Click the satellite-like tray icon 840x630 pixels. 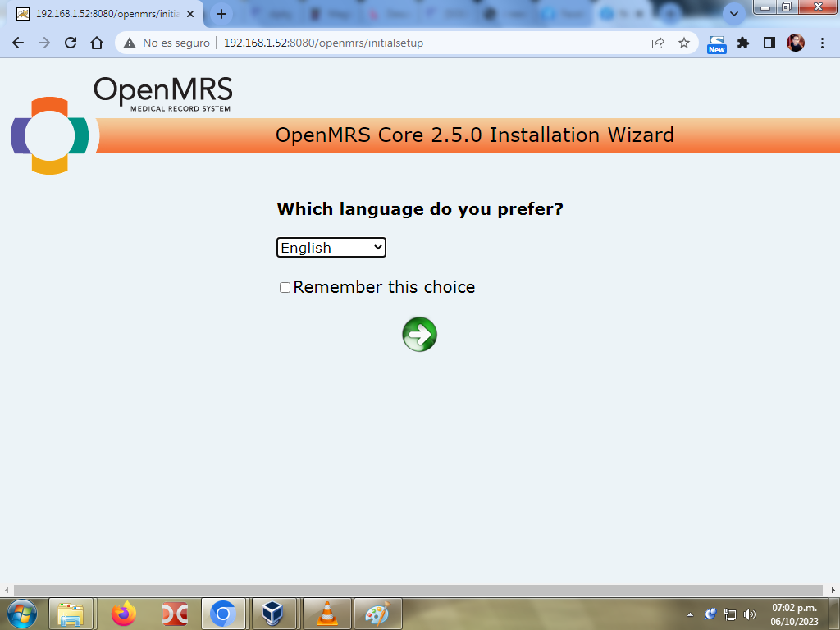coord(710,614)
